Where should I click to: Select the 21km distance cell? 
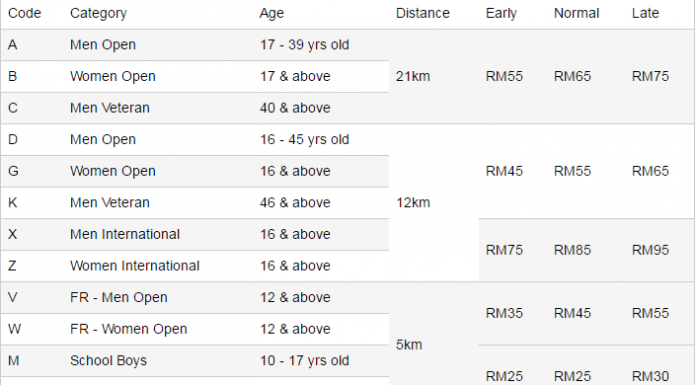point(434,76)
